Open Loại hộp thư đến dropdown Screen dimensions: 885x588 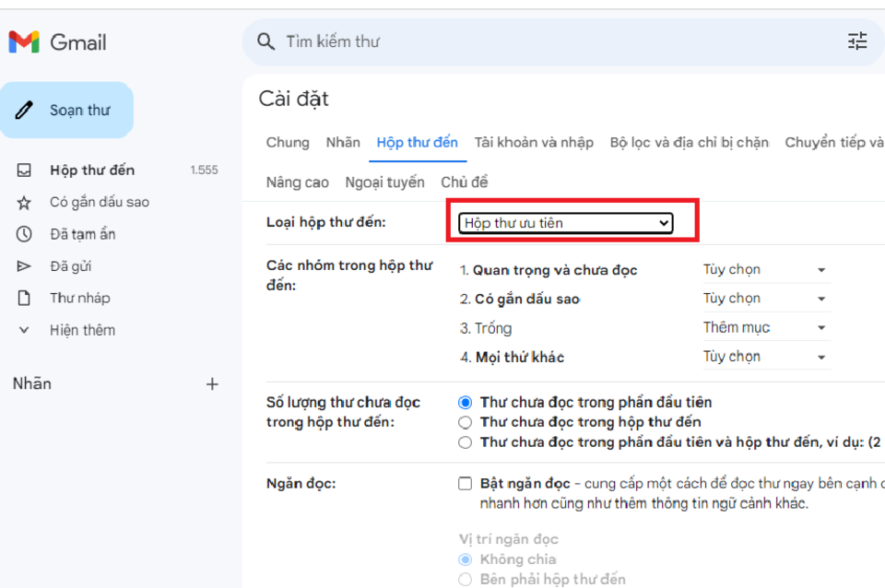(x=566, y=223)
